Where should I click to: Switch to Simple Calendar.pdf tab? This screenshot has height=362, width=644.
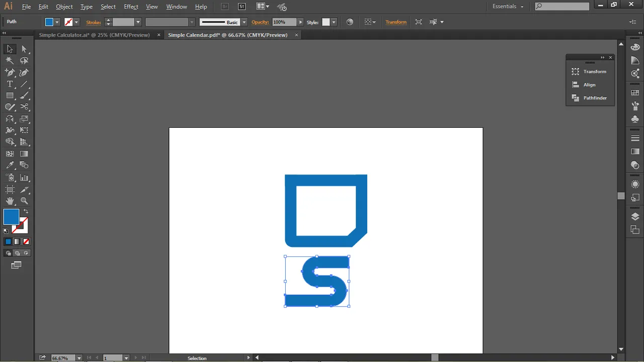tap(228, 35)
